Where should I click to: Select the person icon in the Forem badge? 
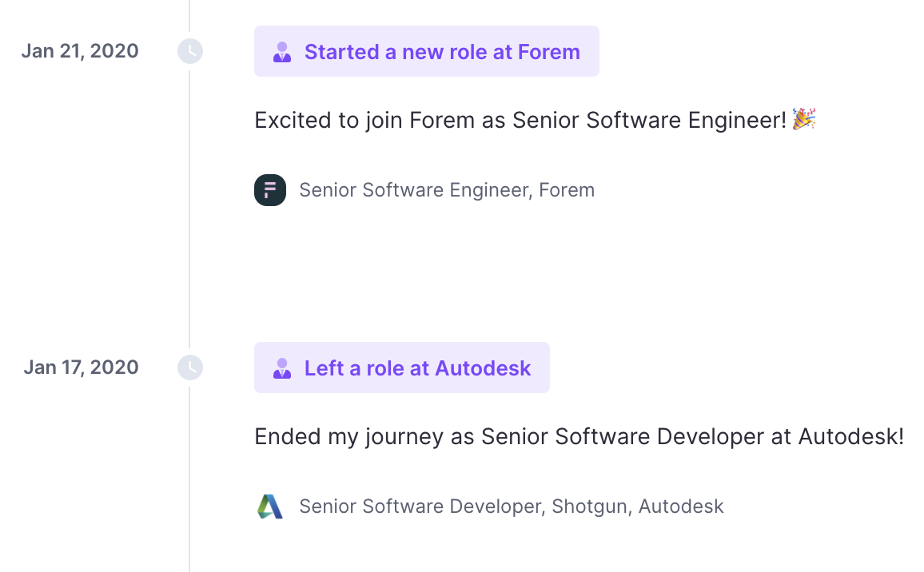(281, 51)
